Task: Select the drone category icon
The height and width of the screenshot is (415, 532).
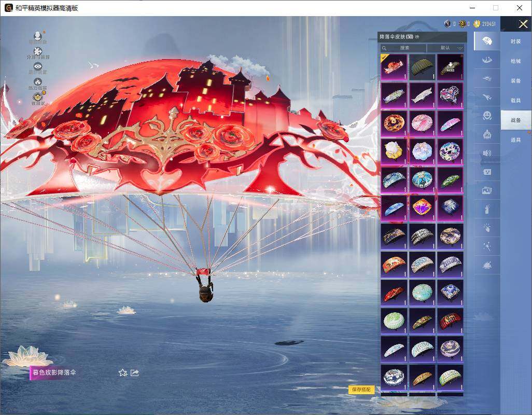Action: (x=487, y=79)
